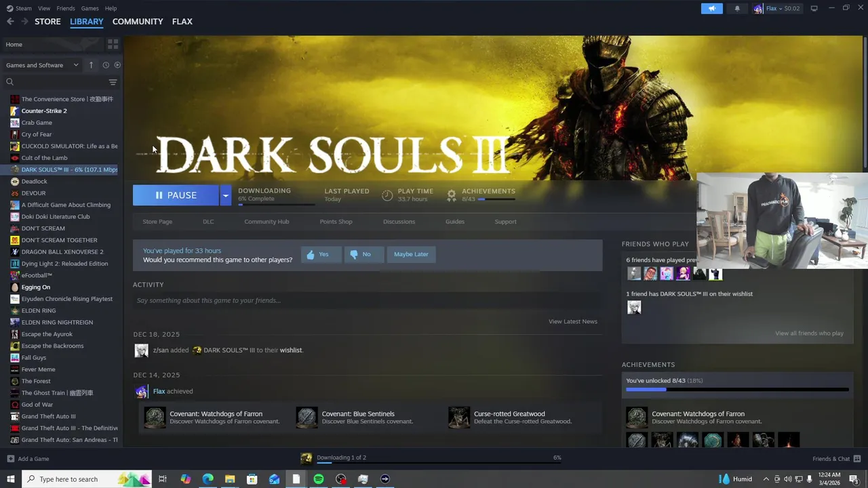Select Fall Guys in the library
The height and width of the screenshot is (488, 868).
click(x=34, y=358)
